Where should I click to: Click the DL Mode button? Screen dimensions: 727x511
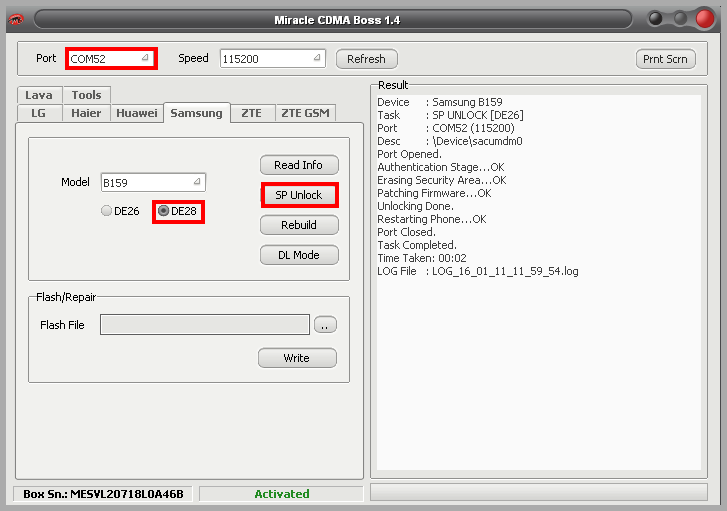299,255
